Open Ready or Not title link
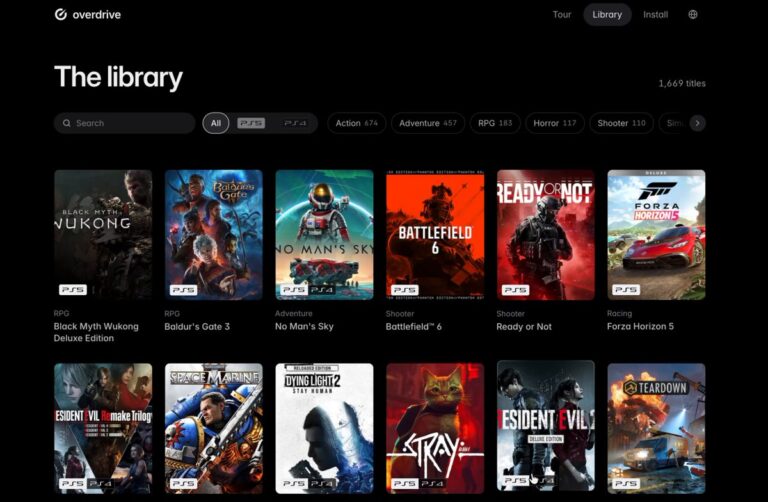 click(524, 327)
